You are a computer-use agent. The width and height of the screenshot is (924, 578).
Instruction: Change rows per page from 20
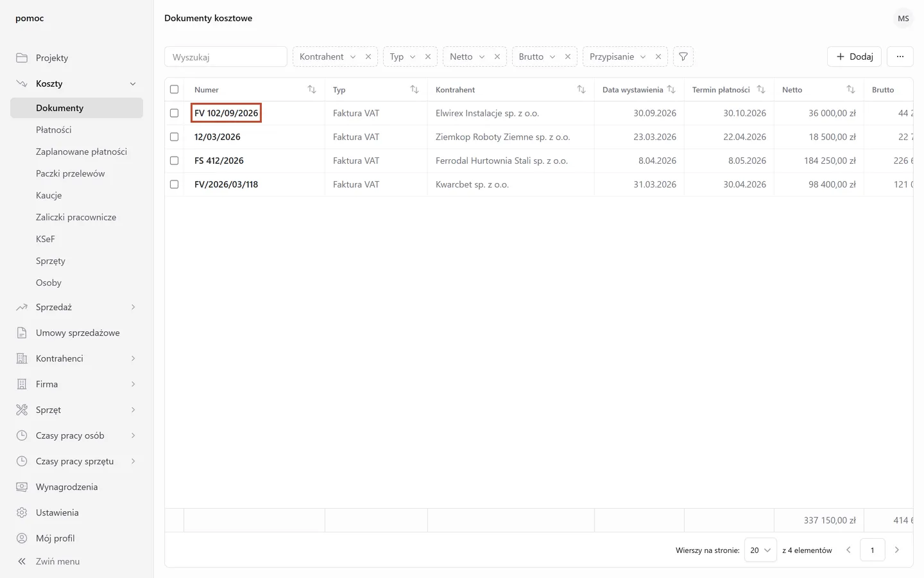point(760,550)
